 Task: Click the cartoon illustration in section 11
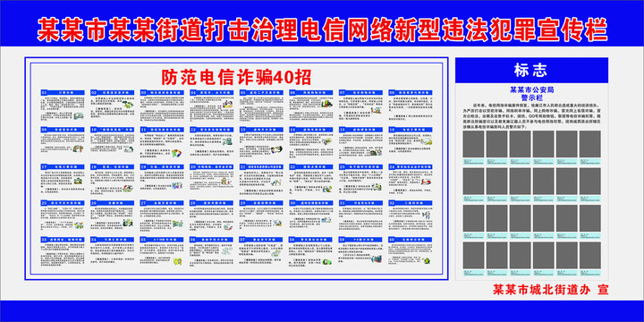(x=176, y=153)
